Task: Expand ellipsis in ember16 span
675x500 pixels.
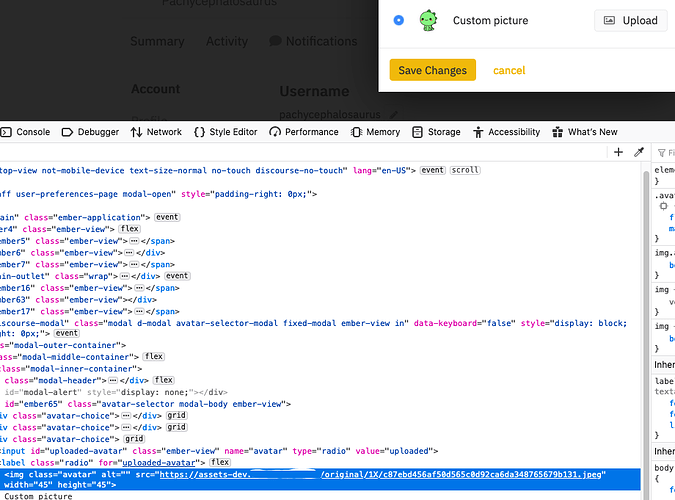Action: pyautogui.click(x=139, y=288)
